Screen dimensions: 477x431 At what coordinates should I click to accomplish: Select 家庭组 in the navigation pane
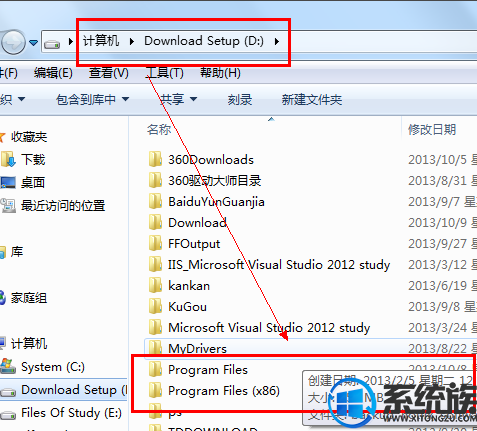click(x=29, y=298)
